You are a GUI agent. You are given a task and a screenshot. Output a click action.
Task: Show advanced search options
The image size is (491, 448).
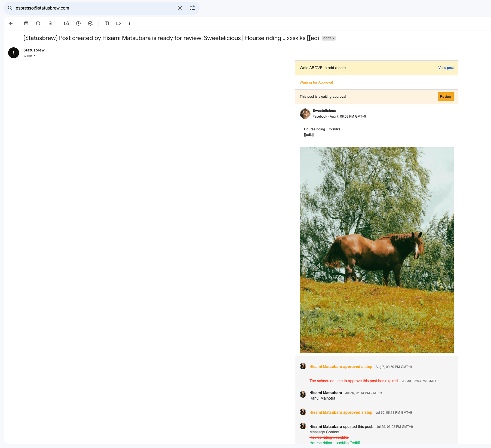tap(192, 8)
